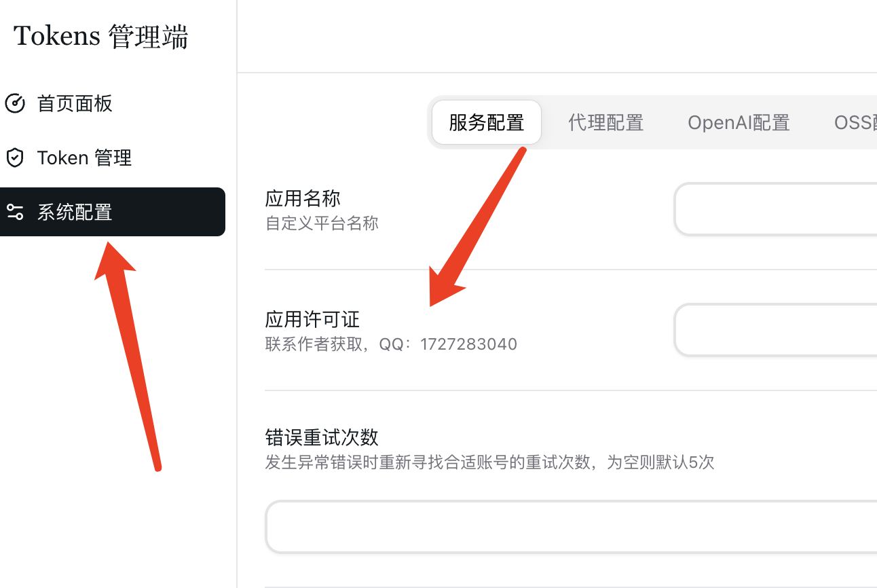Click the 错误重试次数 heading
Viewport: 877px width, 588px height.
click(x=322, y=436)
